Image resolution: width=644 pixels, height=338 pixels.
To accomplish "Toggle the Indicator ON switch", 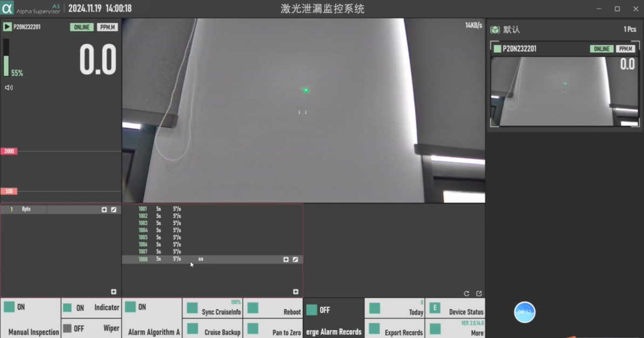I will 67,308.
